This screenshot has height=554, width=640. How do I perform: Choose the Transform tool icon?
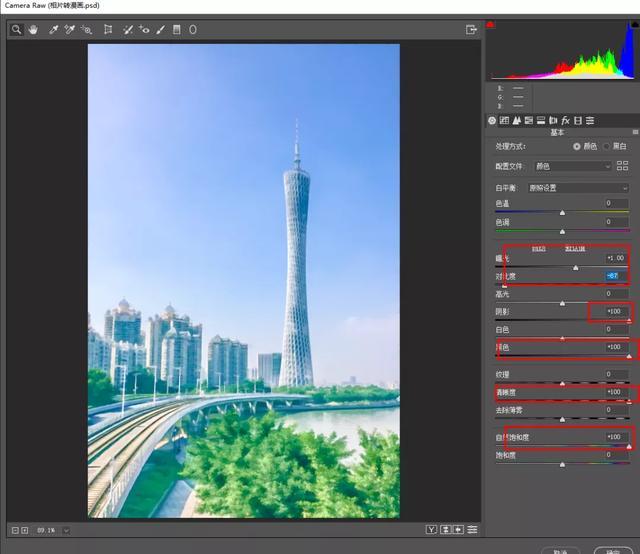108,29
